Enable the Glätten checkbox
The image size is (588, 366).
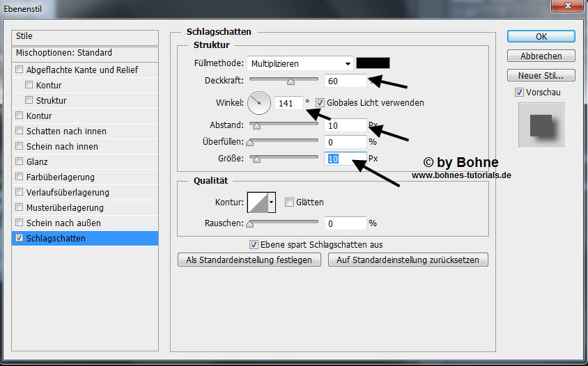click(x=289, y=202)
